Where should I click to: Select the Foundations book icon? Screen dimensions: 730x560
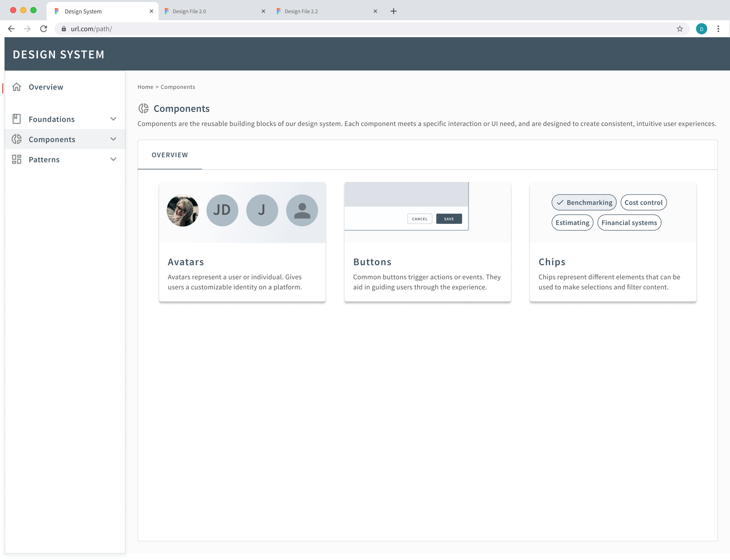coord(16,119)
